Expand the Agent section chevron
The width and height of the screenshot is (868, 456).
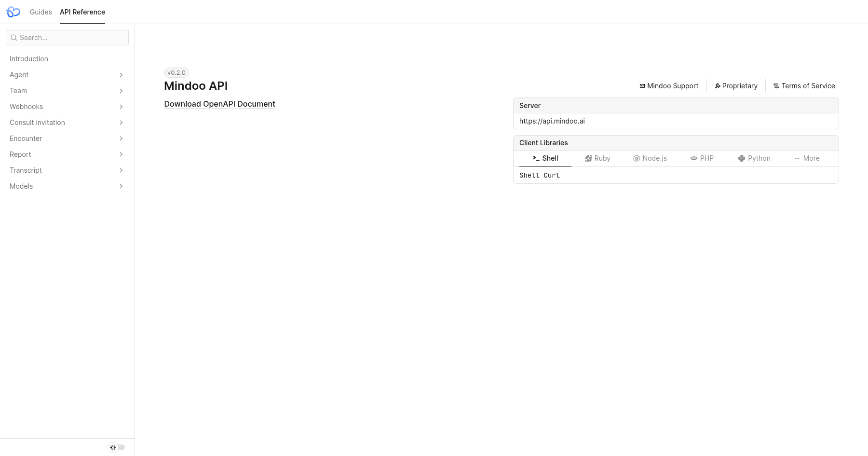[x=121, y=75]
